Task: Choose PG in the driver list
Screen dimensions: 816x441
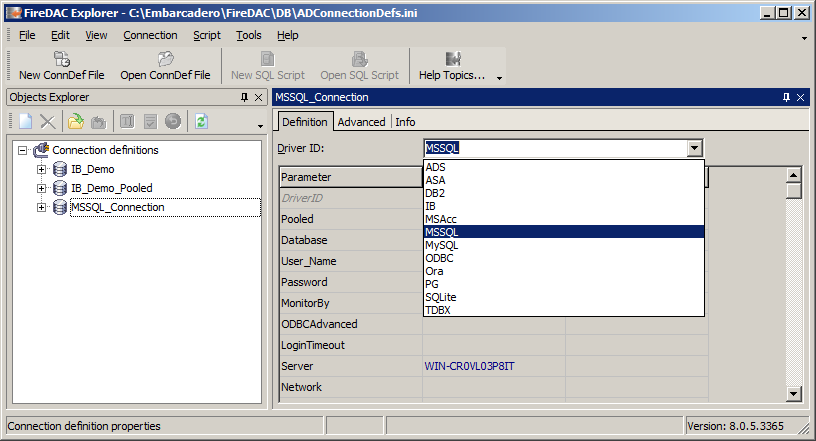Action: (564, 284)
